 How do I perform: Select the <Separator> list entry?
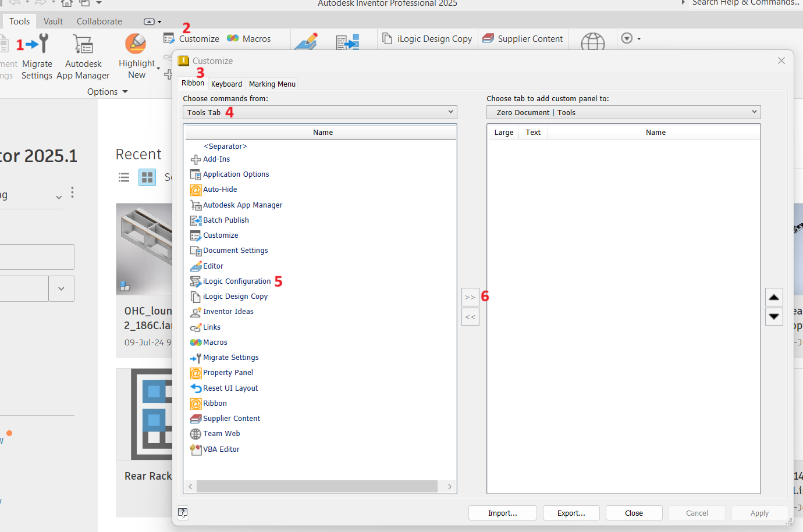pyautogui.click(x=225, y=147)
